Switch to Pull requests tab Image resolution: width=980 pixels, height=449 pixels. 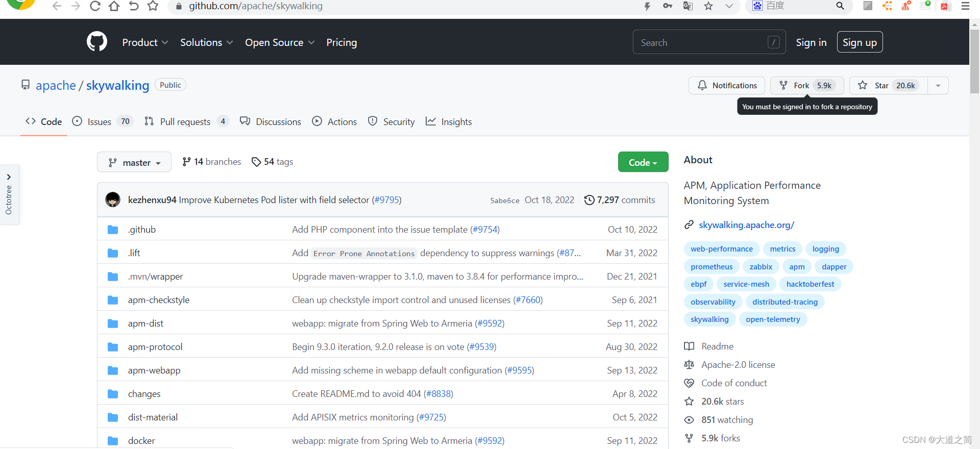[187, 121]
